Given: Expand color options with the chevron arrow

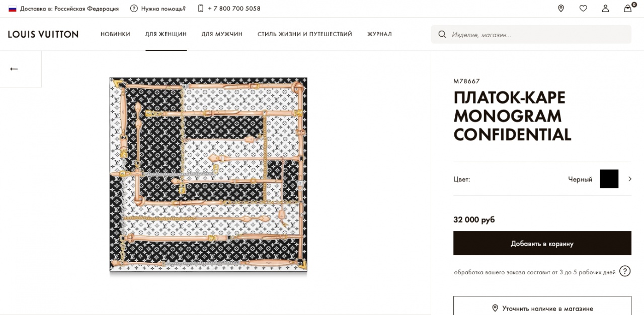Looking at the screenshot, I should coord(630,179).
